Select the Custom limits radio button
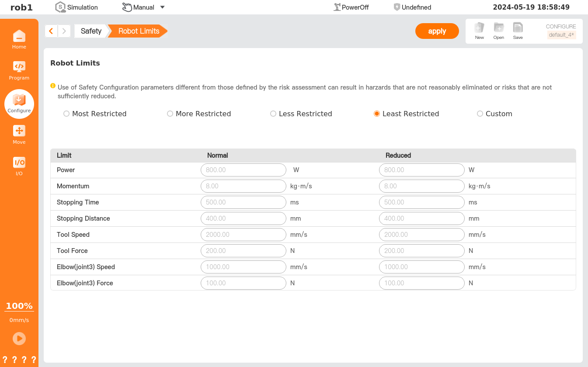 coord(480,114)
